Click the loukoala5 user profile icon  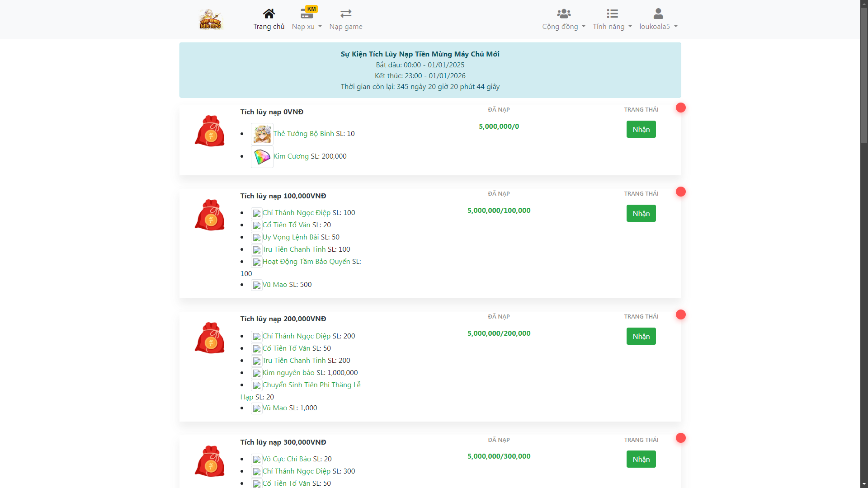pos(658,14)
